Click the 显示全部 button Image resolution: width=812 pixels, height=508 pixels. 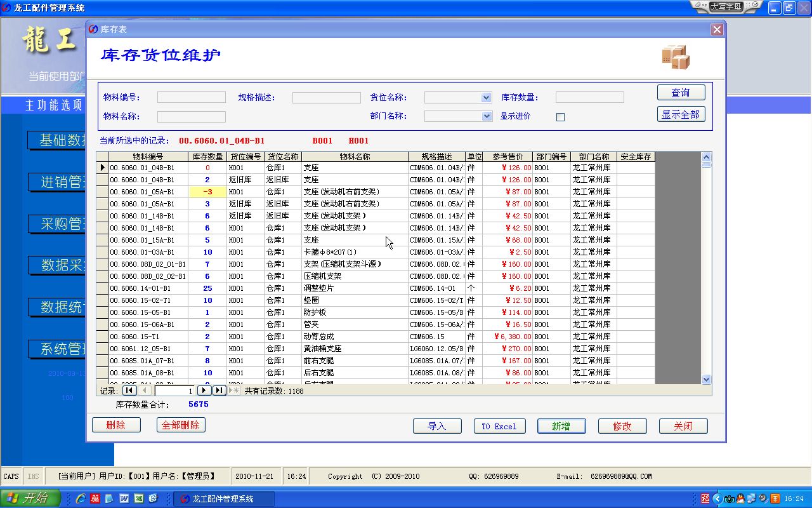[681, 114]
